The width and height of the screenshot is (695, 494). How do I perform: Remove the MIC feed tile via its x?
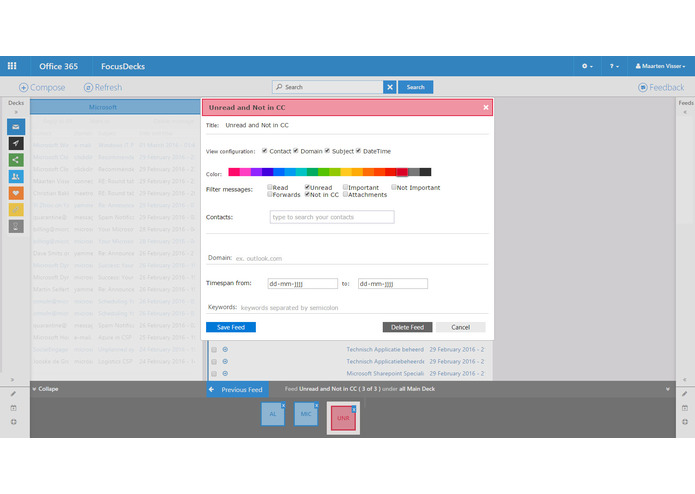(x=316, y=405)
